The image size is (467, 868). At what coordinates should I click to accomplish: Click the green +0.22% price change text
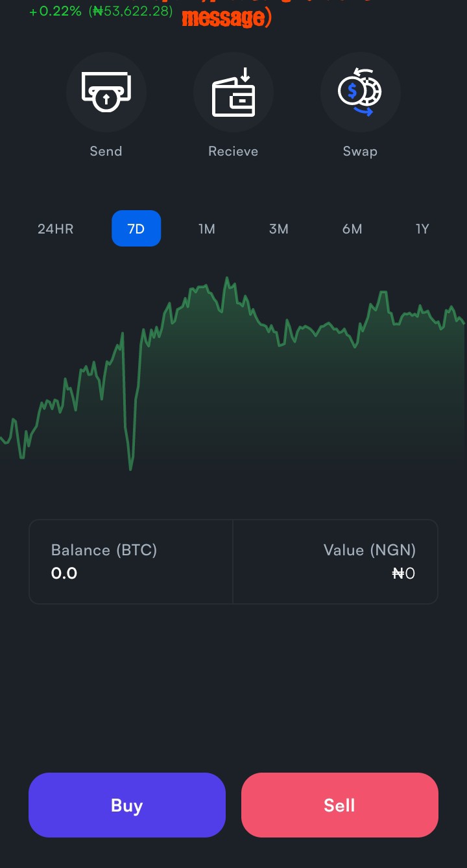pyautogui.click(x=55, y=11)
